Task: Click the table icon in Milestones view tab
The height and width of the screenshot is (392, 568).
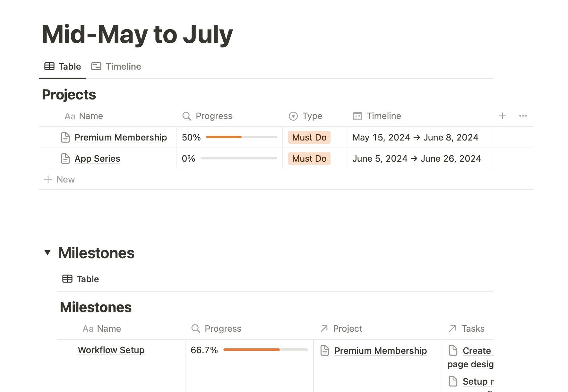Action: pos(67,279)
